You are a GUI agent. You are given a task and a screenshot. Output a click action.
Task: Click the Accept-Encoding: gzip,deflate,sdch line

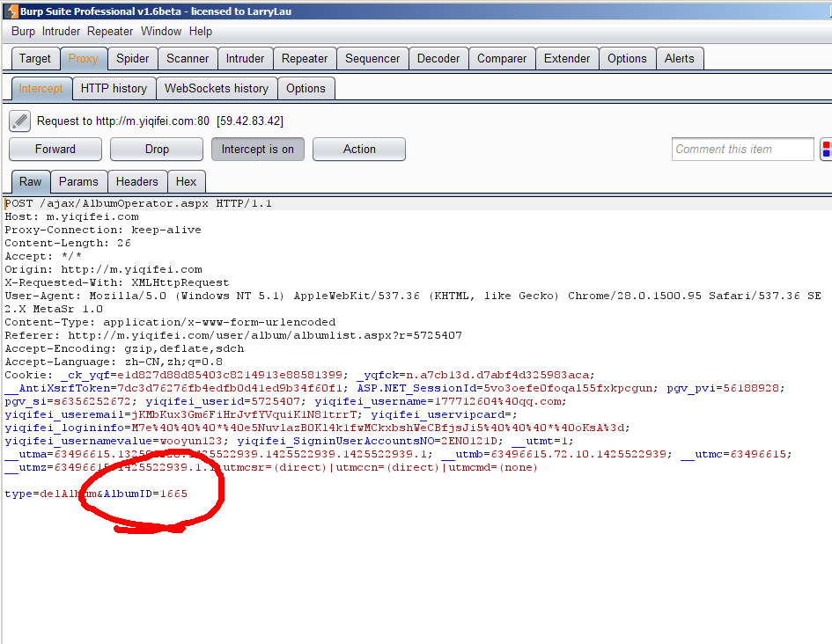click(x=124, y=348)
